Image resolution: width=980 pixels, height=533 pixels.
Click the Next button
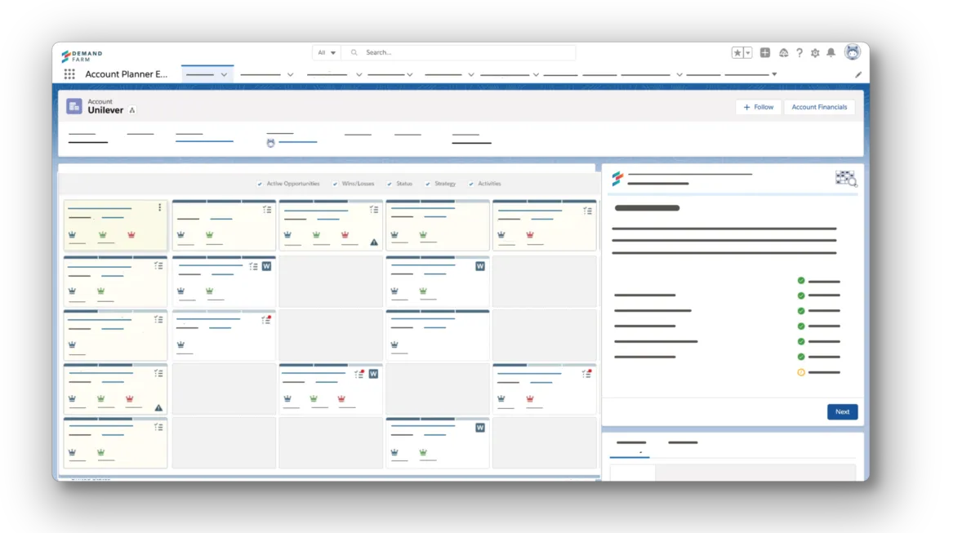coord(842,411)
